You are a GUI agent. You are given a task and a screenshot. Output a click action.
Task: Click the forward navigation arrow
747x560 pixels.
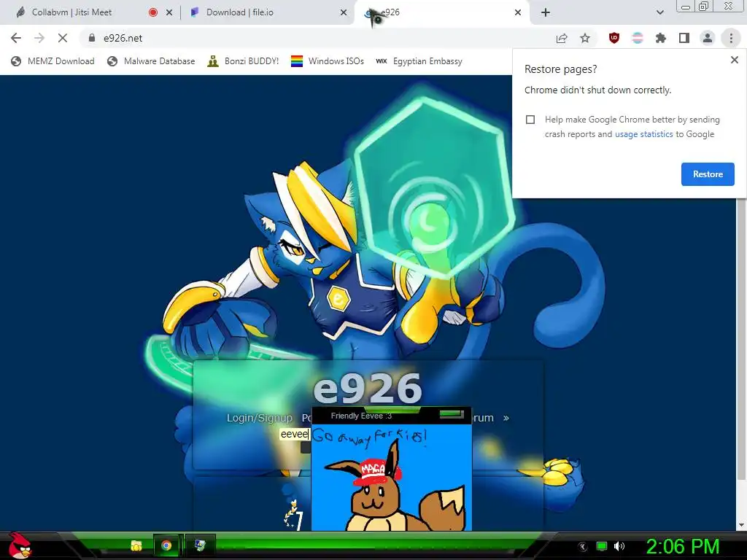[x=39, y=38]
